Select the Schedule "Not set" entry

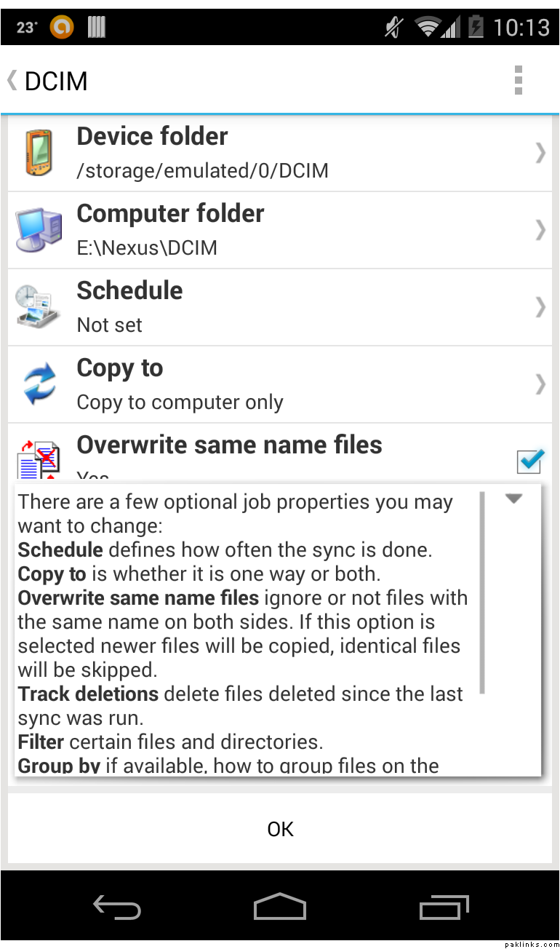[110, 325]
